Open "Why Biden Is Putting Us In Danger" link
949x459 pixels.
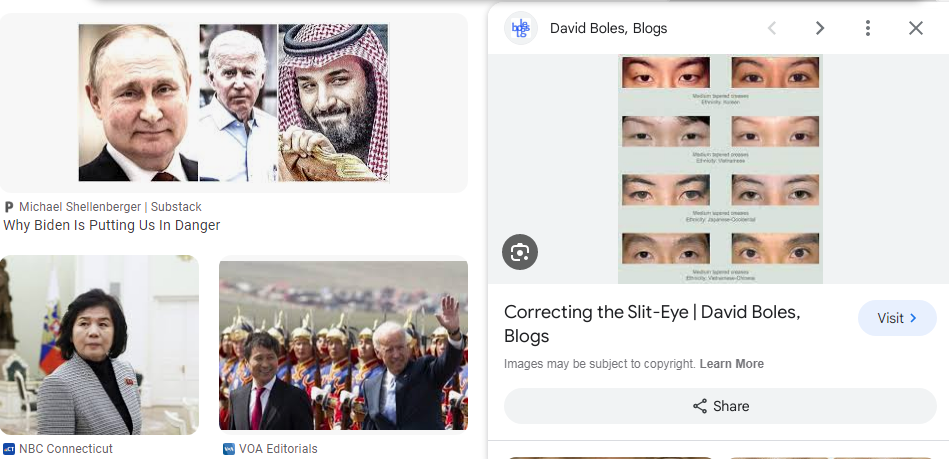pos(112,226)
